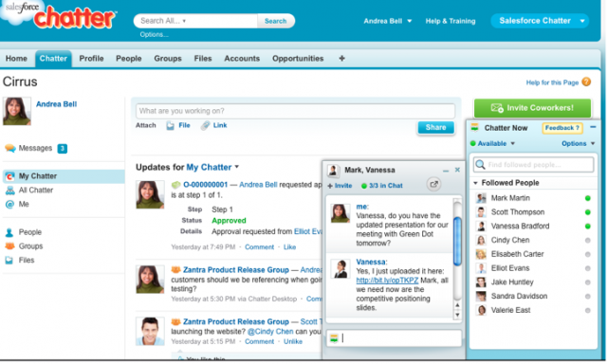The height and width of the screenshot is (364, 607).
Task: Open the Groups icon in left sidebar
Action: click(9, 246)
